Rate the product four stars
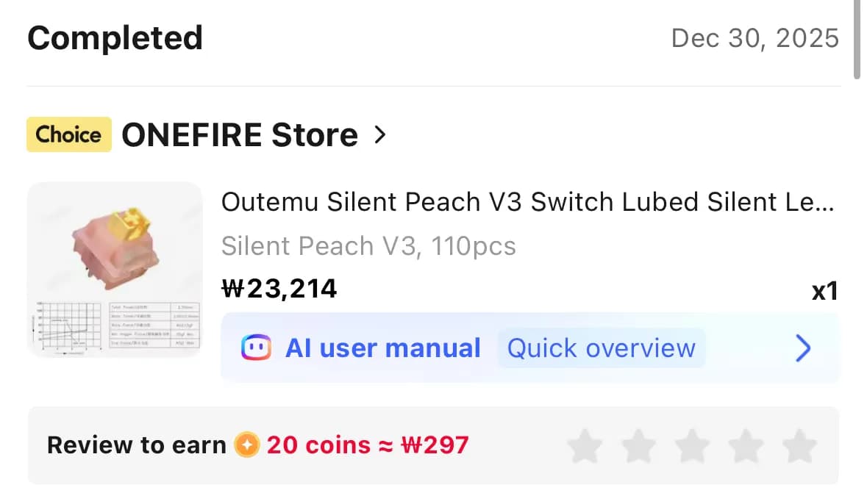The image size is (867, 504). point(746,446)
